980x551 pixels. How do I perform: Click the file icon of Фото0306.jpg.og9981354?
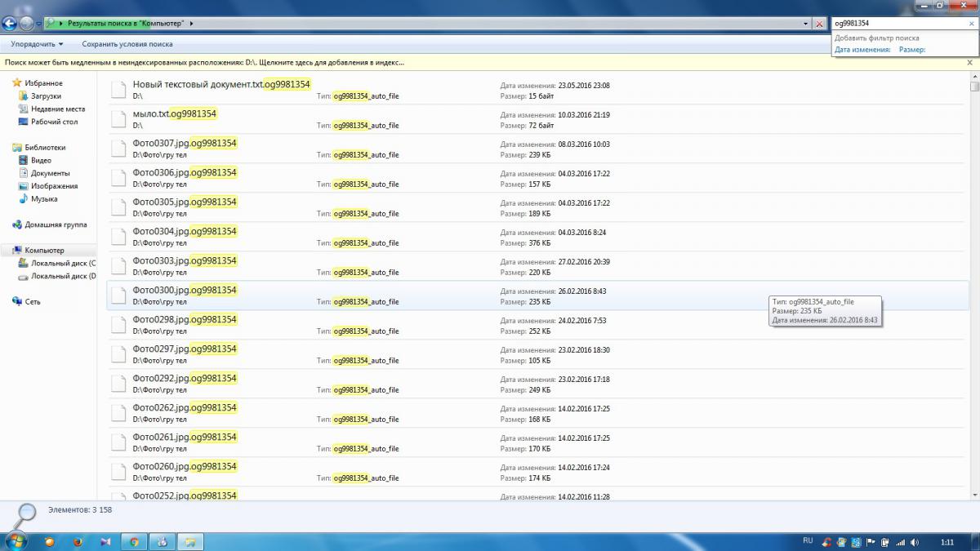click(118, 178)
